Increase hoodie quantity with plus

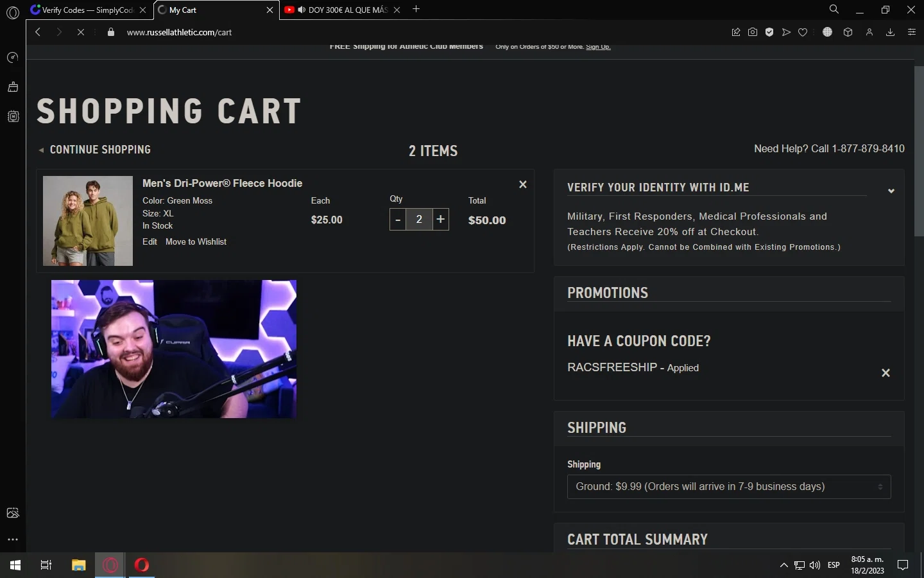point(441,220)
